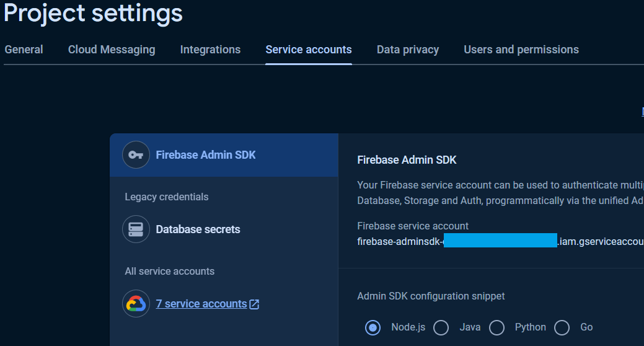Pick the Python radio button

click(x=496, y=327)
